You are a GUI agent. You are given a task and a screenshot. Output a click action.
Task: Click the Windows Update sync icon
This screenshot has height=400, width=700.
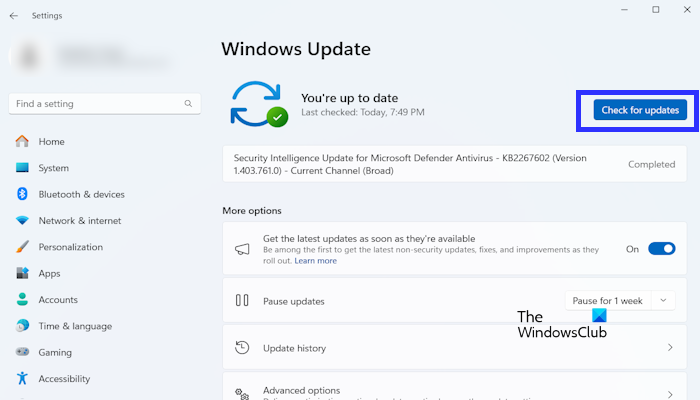click(259, 104)
